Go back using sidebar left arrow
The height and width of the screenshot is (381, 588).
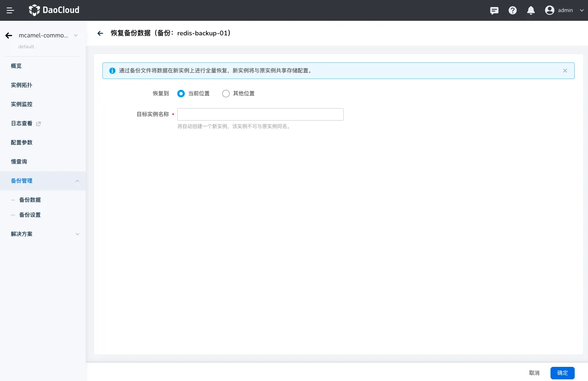tap(9, 36)
